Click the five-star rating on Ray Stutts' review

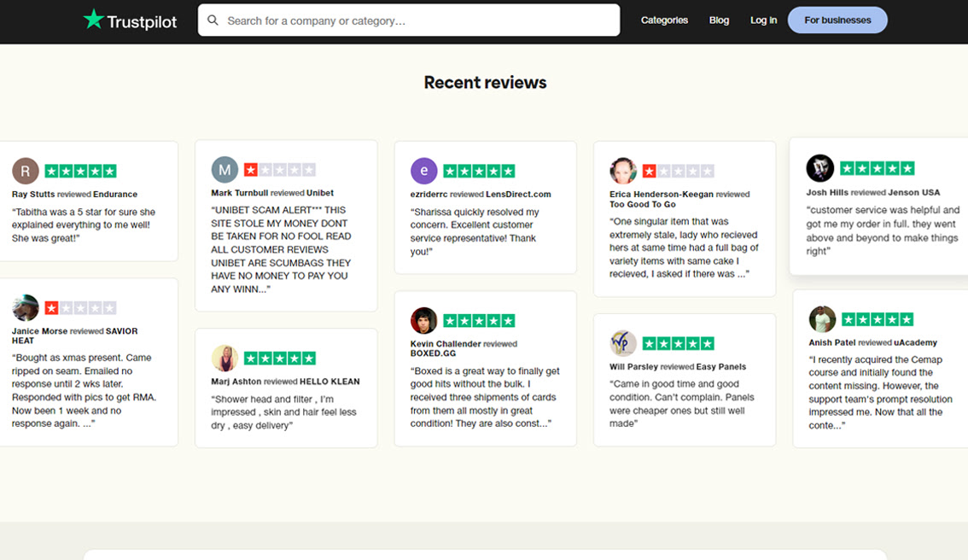click(x=80, y=171)
